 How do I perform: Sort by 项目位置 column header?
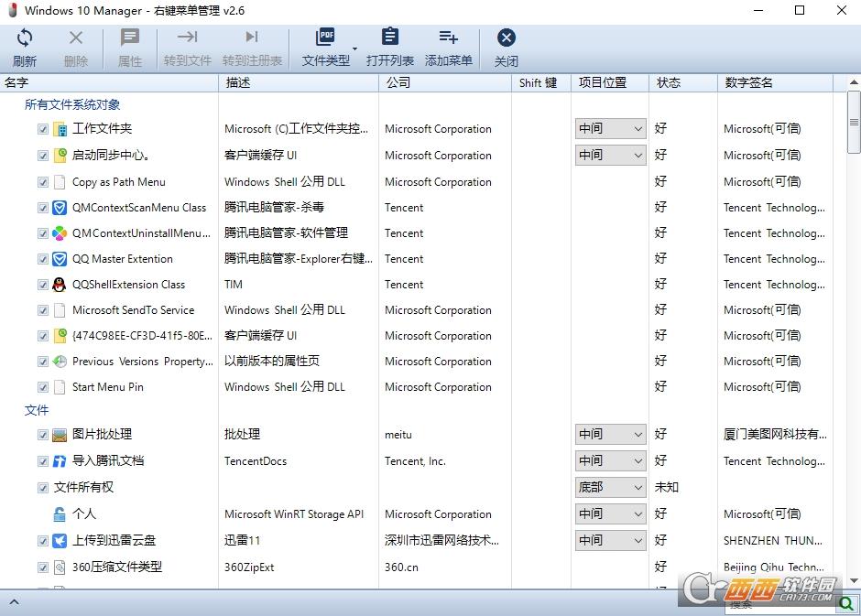point(610,82)
